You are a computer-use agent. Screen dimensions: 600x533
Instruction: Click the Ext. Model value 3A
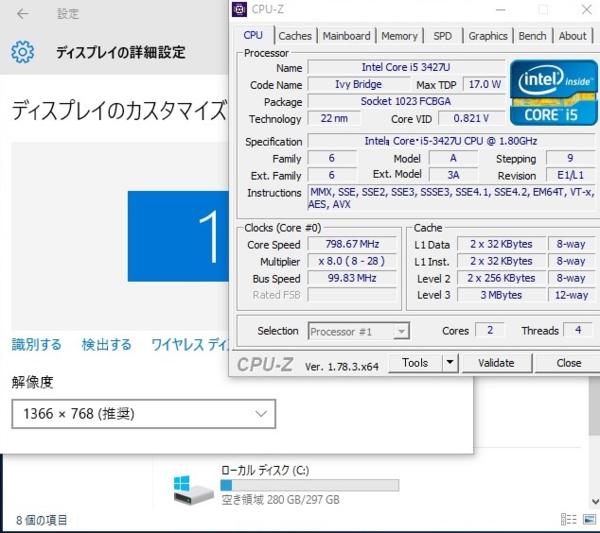pos(453,175)
